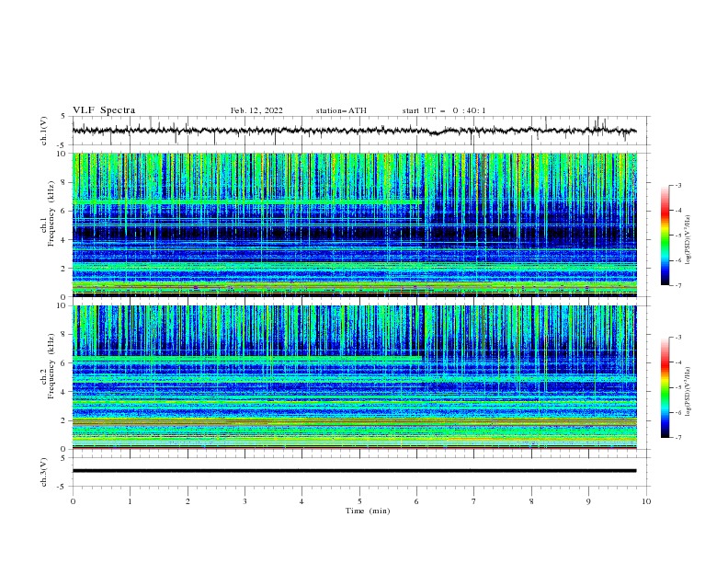728x563 pixels.
Task: Click the ch.1 voltage waveform trace panel
Action: pos(360,131)
